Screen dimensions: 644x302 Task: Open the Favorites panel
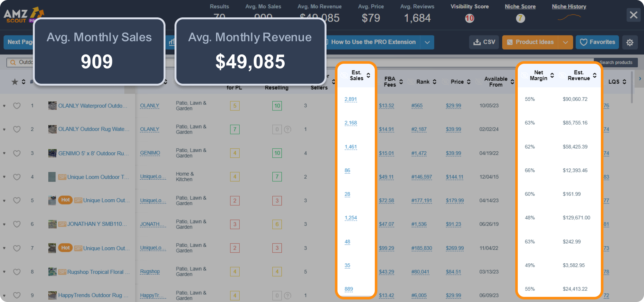pyautogui.click(x=597, y=42)
